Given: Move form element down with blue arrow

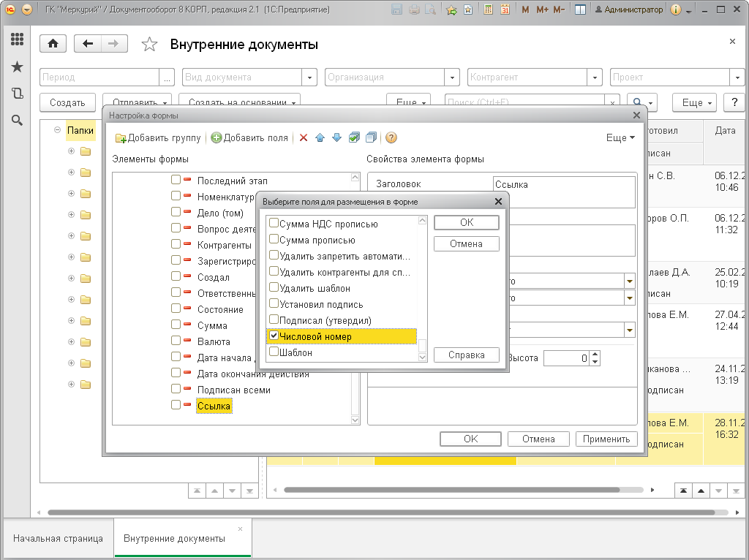Looking at the screenshot, I should click(336, 138).
